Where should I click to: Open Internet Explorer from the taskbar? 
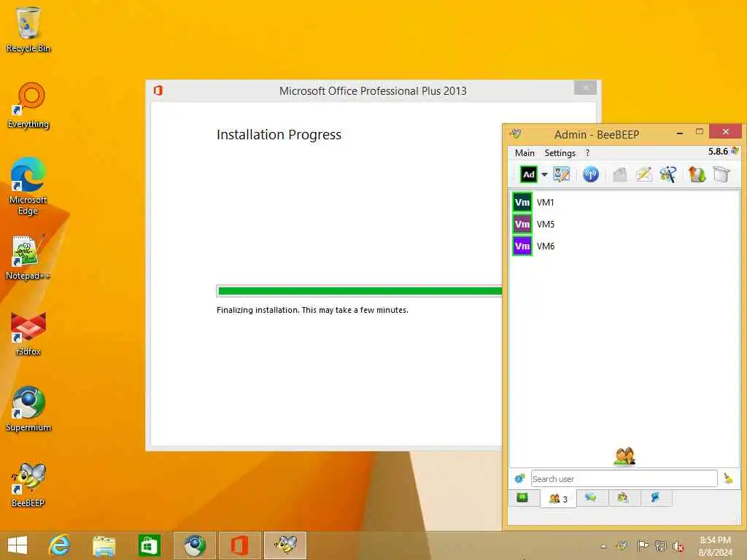click(59, 545)
